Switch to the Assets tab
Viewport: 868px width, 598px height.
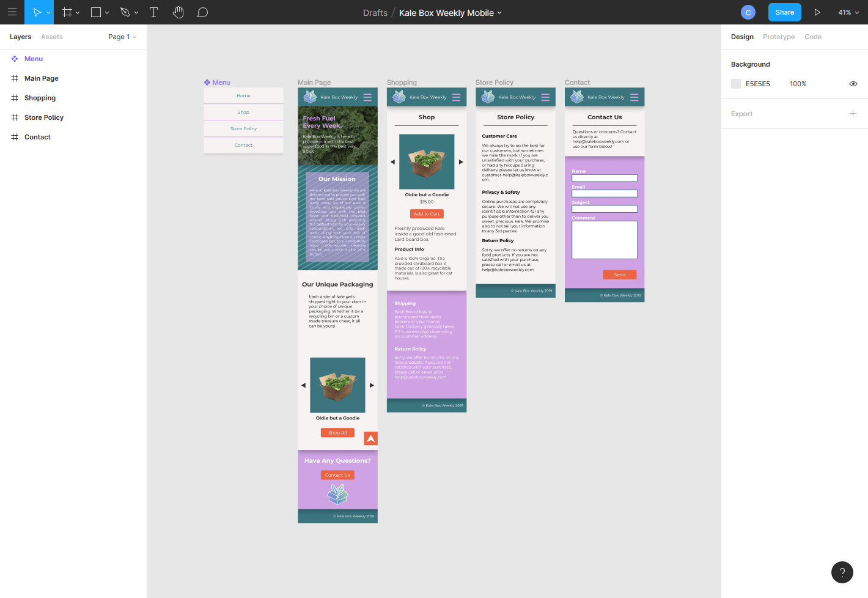(x=52, y=37)
